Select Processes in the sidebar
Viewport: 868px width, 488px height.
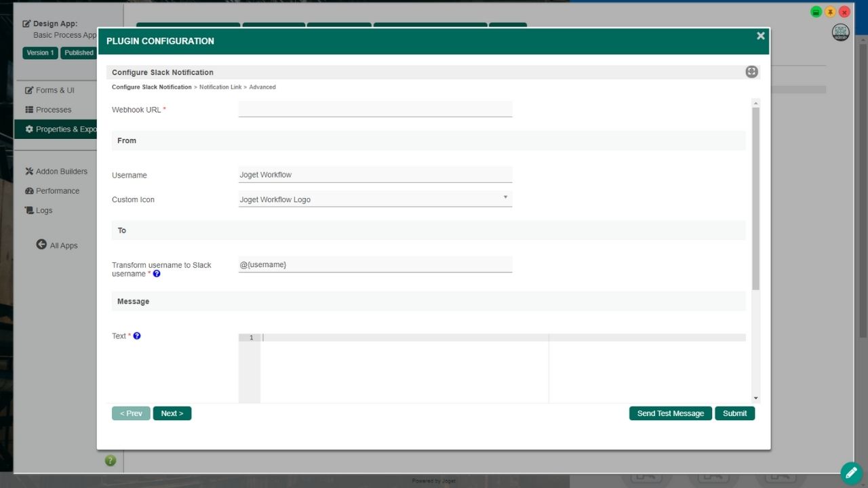tap(53, 110)
